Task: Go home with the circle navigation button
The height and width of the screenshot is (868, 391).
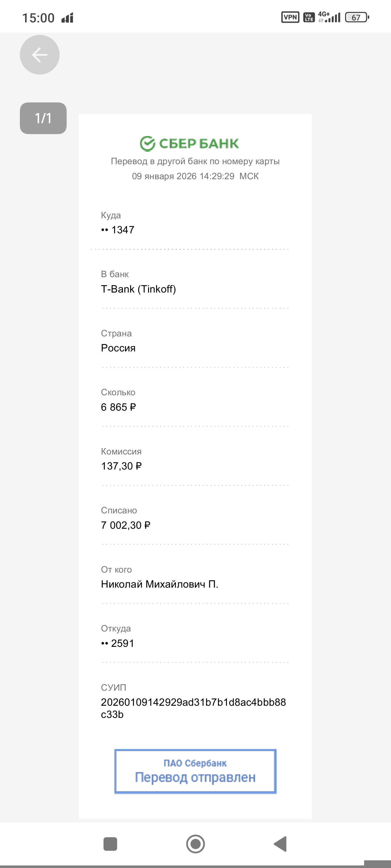Action: (x=195, y=844)
